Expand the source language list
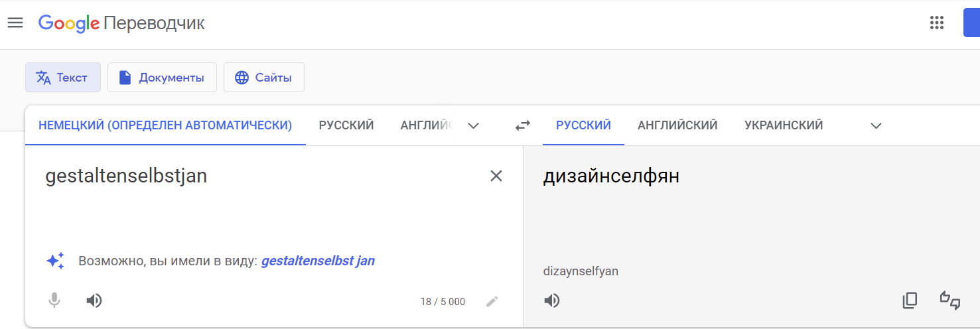980x329 pixels. (x=473, y=126)
